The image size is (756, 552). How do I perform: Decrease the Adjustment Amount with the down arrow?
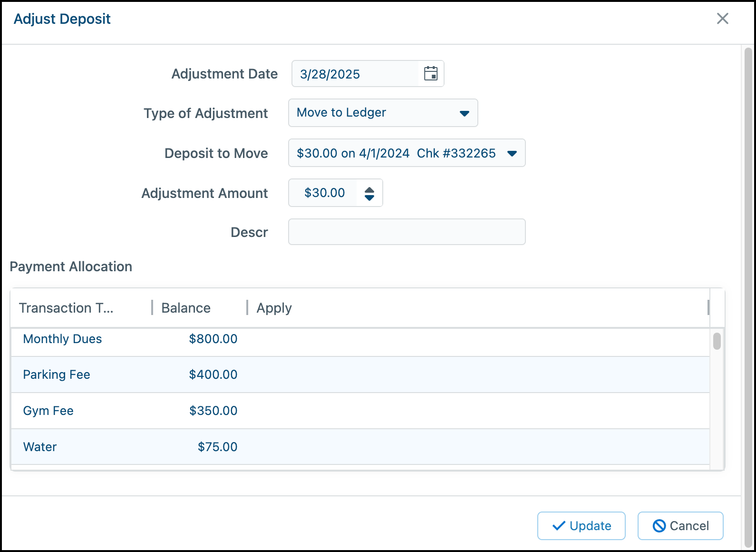click(369, 197)
